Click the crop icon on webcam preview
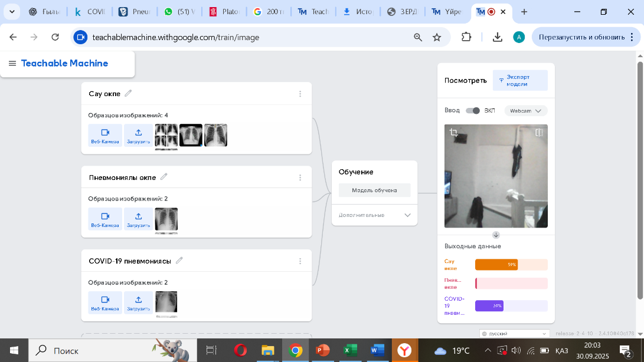644x362 pixels. pos(453,133)
